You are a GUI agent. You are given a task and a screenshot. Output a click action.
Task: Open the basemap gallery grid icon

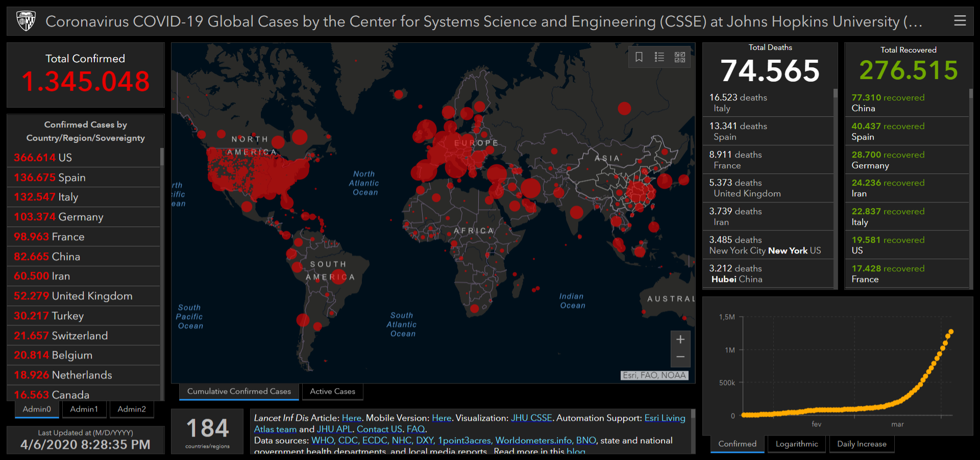(x=680, y=57)
